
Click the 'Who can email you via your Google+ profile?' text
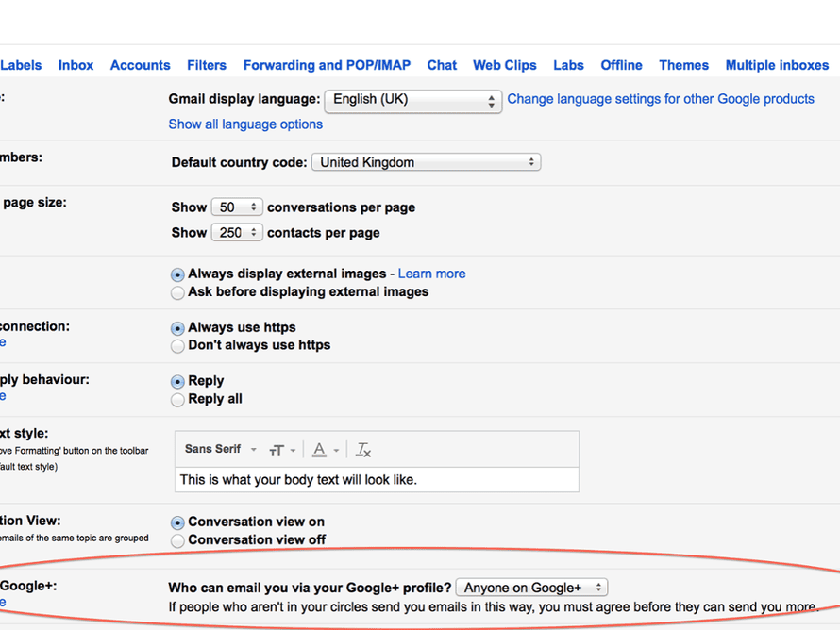click(310, 588)
